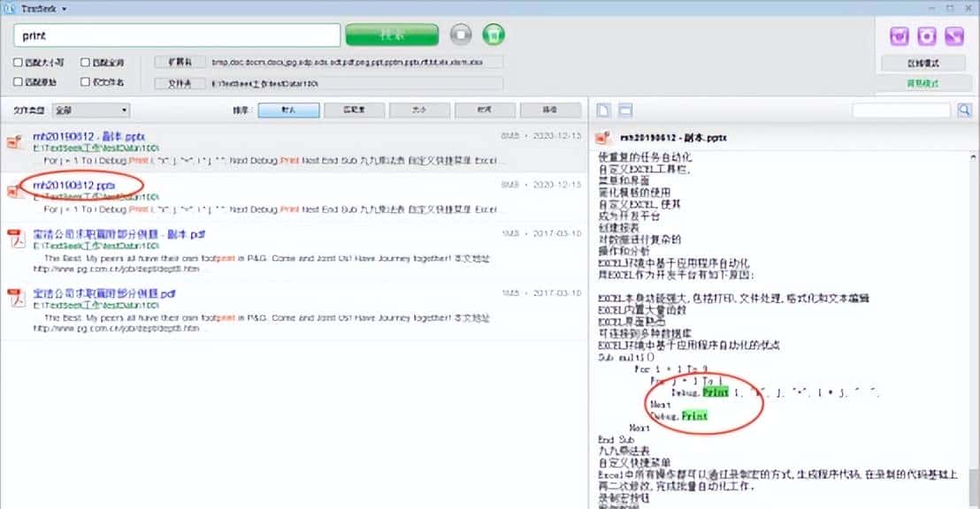Click the preview file title mh20190812 - 副本.pptx
Viewport: 980px width, 509px height.
(x=673, y=137)
